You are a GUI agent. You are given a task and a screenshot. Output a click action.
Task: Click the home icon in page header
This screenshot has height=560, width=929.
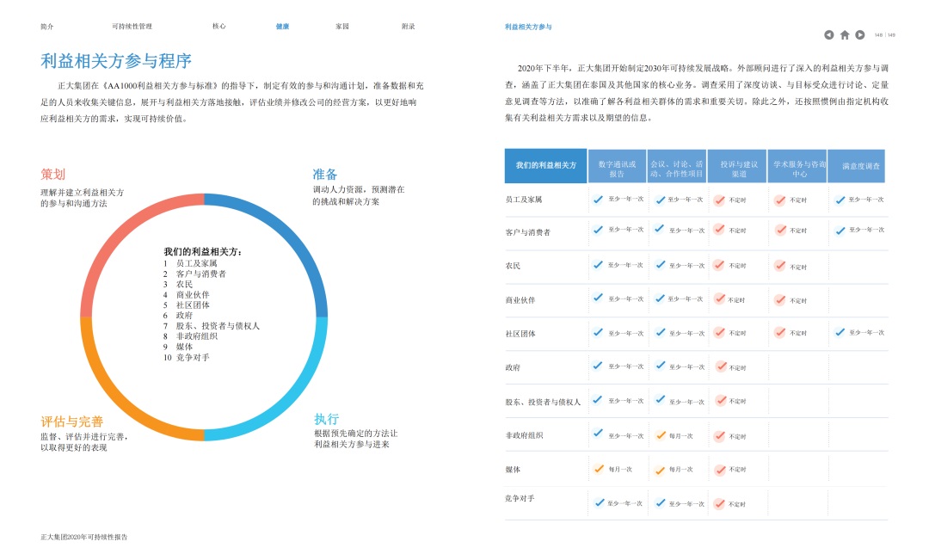pyautogui.click(x=845, y=35)
